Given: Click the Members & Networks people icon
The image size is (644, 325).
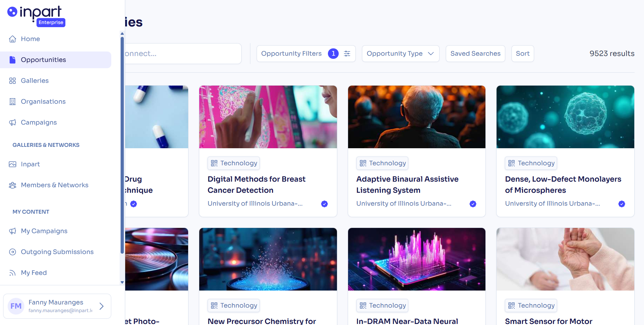Looking at the screenshot, I should (x=13, y=185).
